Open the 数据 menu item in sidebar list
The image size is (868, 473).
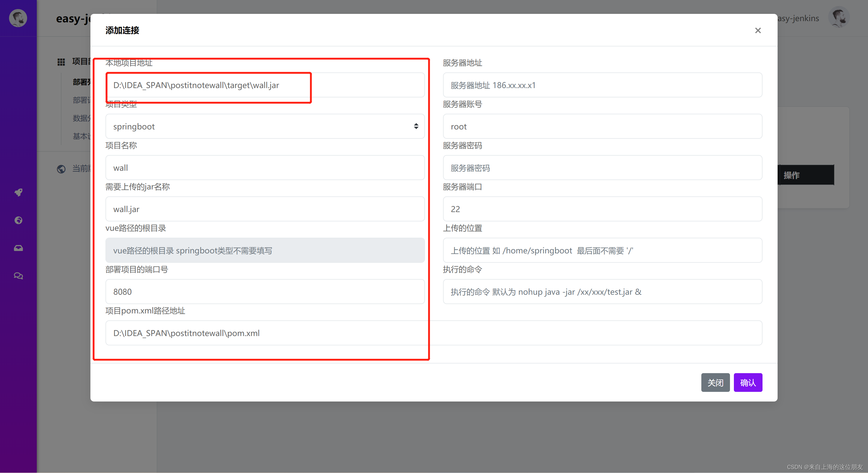pyautogui.click(x=82, y=118)
